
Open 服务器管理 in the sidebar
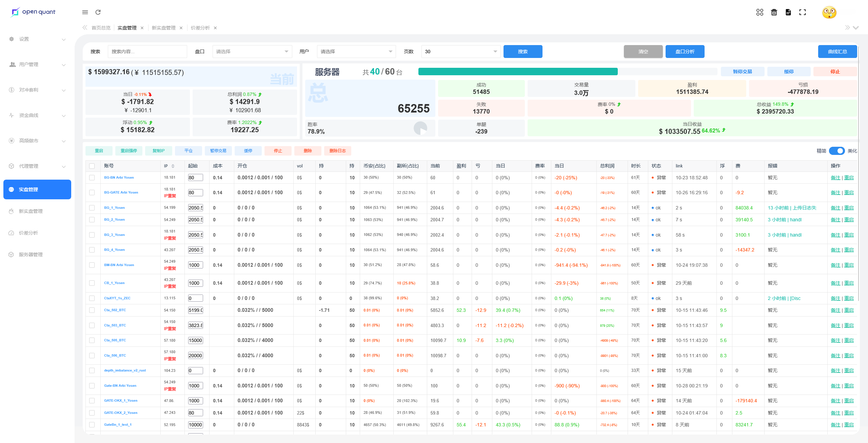[31, 255]
